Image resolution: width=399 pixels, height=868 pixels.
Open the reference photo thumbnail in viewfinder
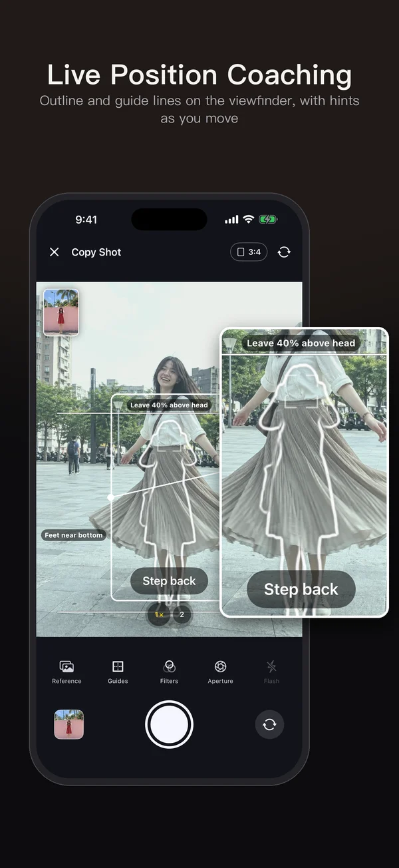coord(61,312)
